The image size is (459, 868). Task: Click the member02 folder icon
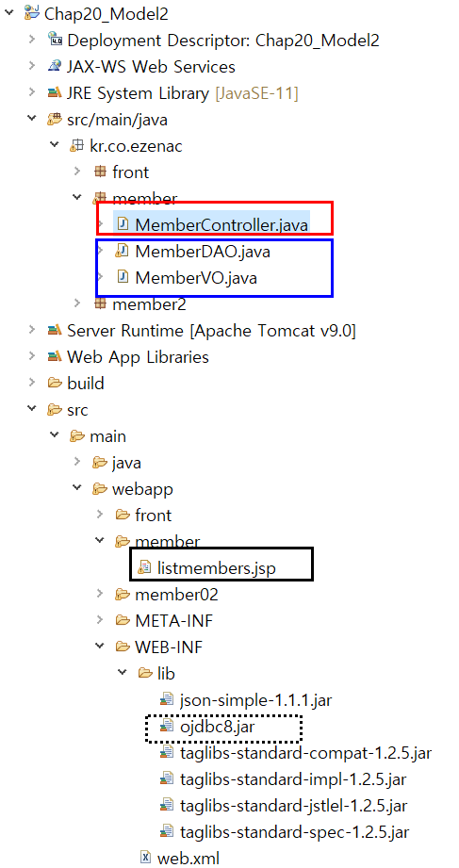coord(123,594)
